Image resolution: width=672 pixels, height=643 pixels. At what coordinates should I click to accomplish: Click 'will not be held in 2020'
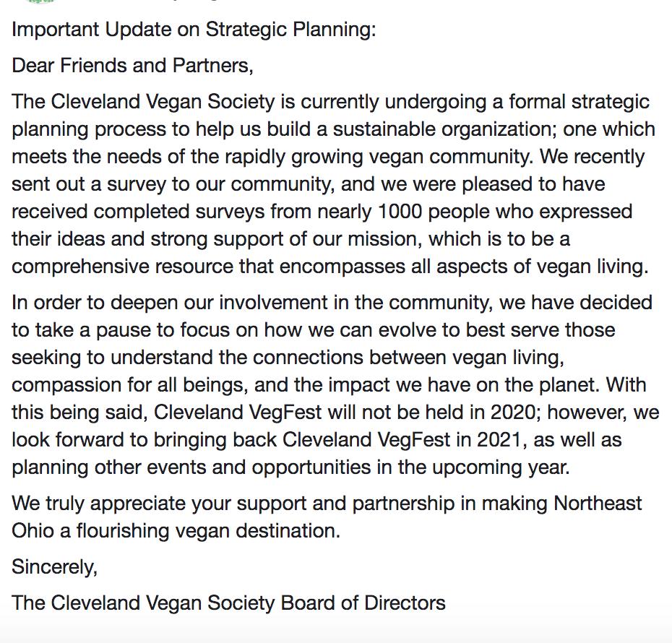431,413
